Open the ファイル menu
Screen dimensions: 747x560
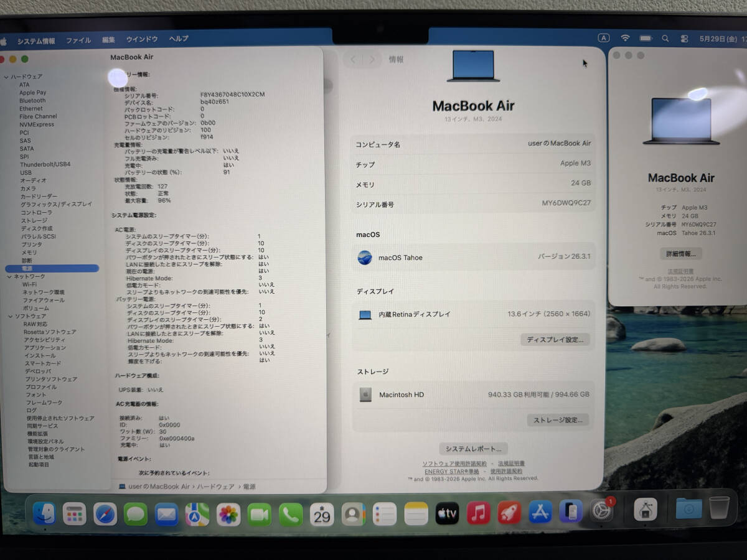point(78,40)
